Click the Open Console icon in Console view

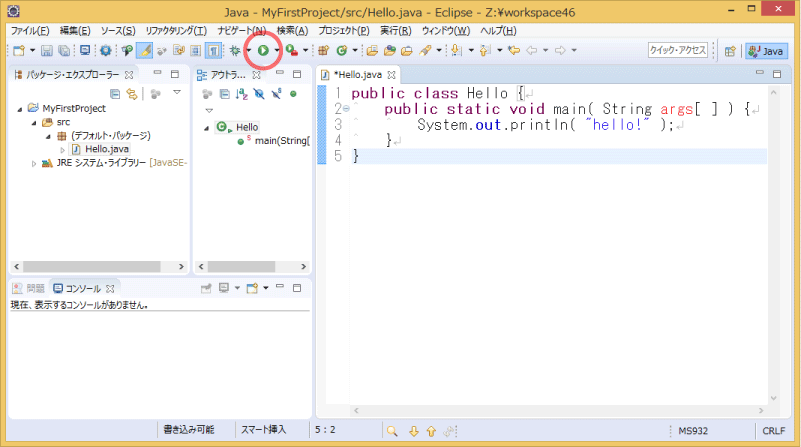[x=252, y=288]
